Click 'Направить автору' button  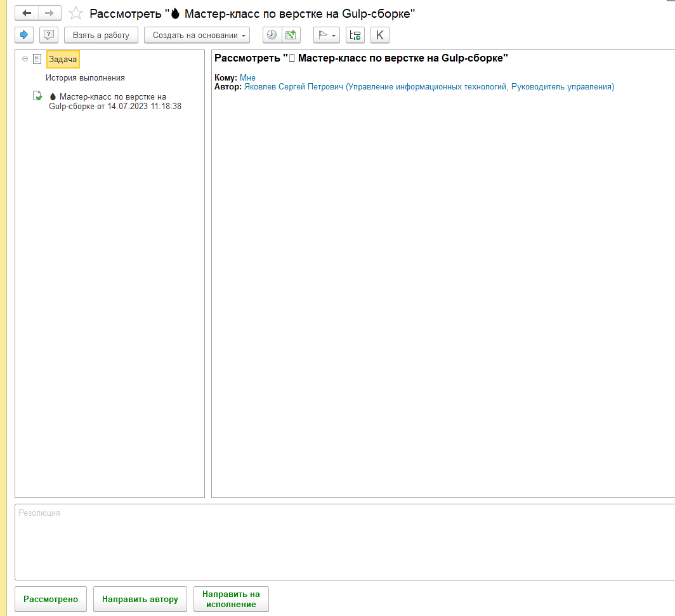(140, 599)
